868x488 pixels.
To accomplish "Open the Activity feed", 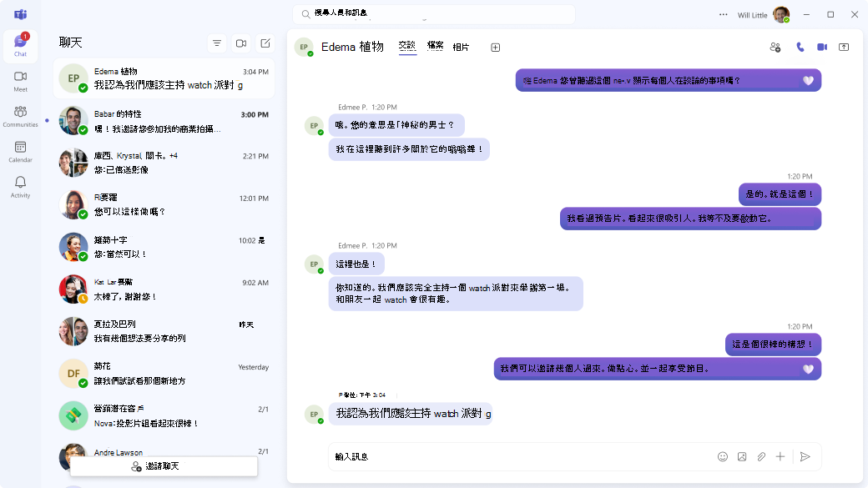I will (x=20, y=186).
